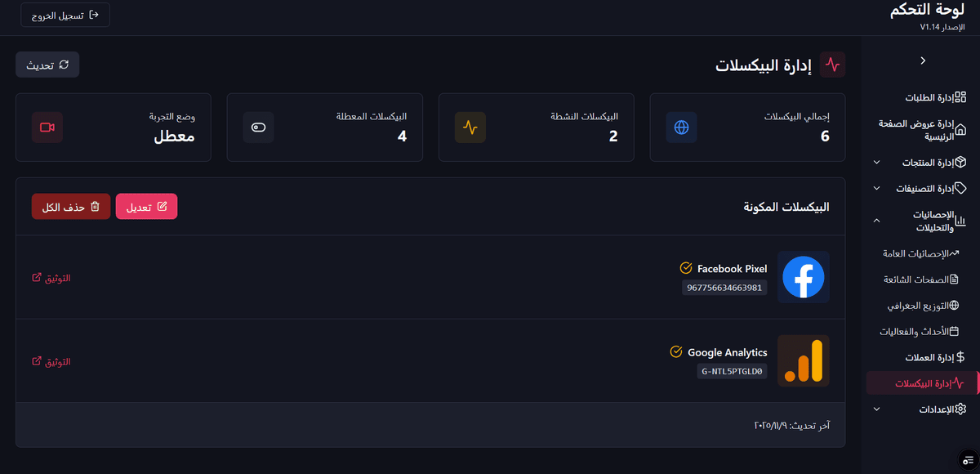Click the Facebook logo thumbnail
The image size is (980, 474).
point(804,277)
